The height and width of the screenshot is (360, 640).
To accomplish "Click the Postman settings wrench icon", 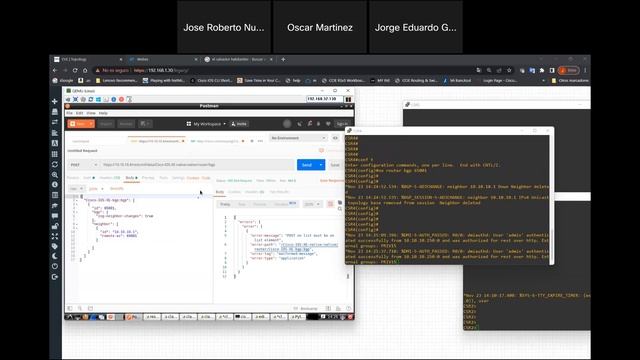I will point(309,124).
